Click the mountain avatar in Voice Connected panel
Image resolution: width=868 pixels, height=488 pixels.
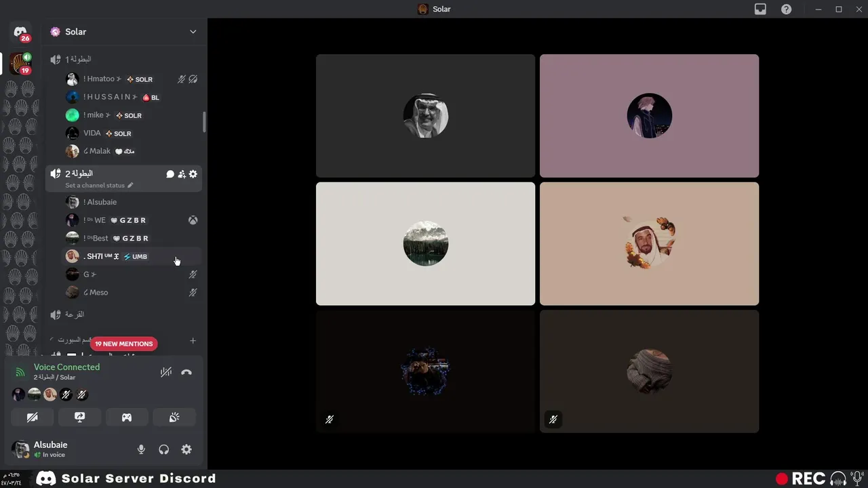click(x=35, y=394)
